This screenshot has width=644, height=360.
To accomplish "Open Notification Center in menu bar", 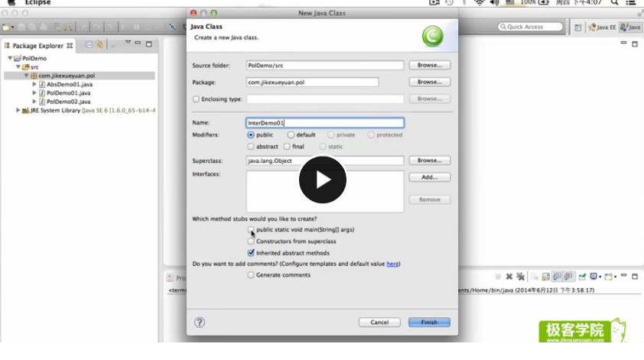I will coord(631,2).
